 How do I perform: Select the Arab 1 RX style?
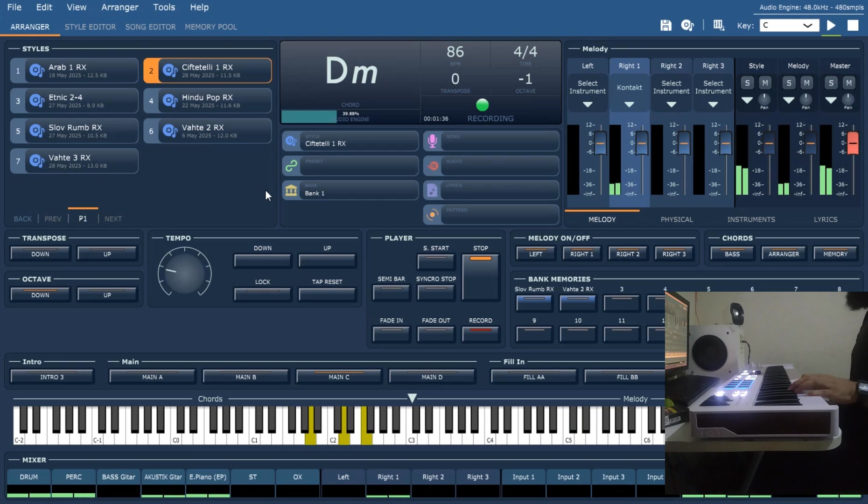74,70
